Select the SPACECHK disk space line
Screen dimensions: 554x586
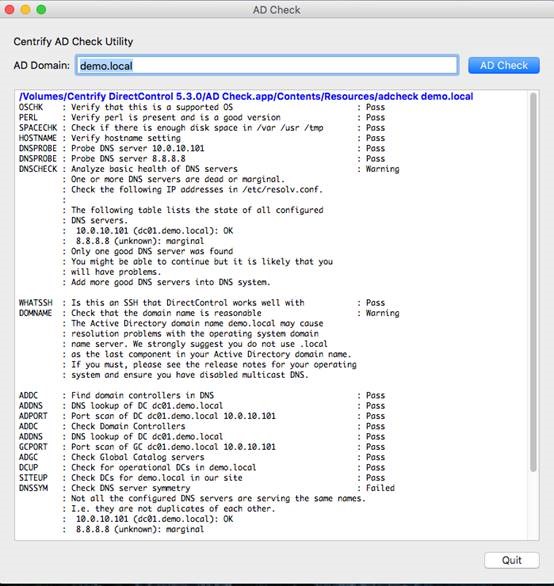(x=202, y=128)
